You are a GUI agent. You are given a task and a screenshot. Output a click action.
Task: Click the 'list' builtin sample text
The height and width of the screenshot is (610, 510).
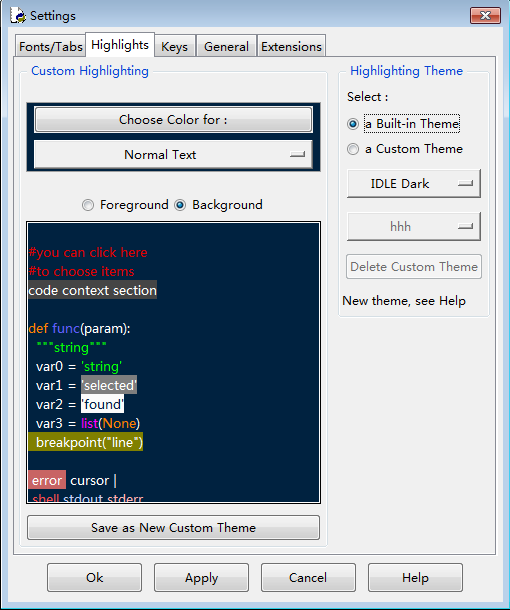coord(89,423)
